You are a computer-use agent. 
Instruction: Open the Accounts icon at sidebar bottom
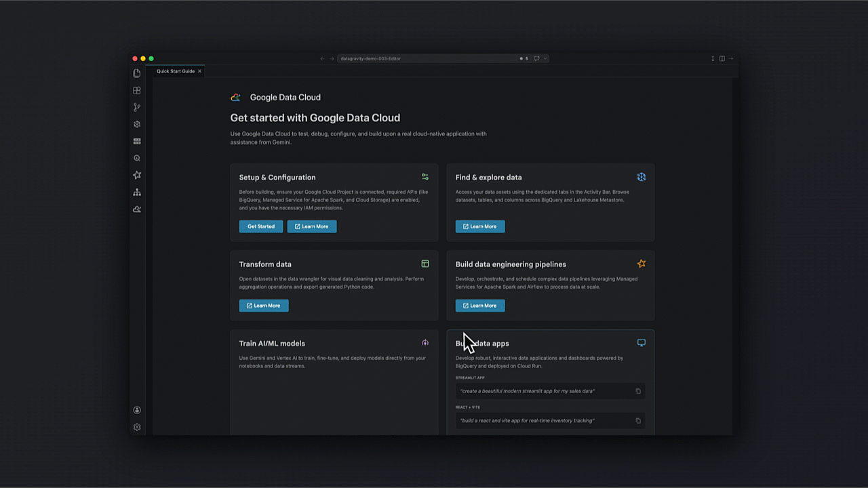(137, 410)
